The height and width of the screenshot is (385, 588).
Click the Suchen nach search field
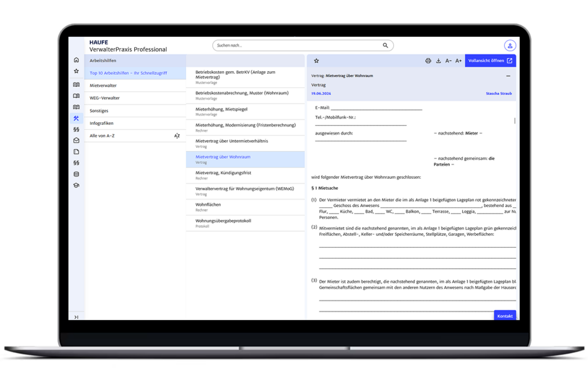pyautogui.click(x=299, y=45)
